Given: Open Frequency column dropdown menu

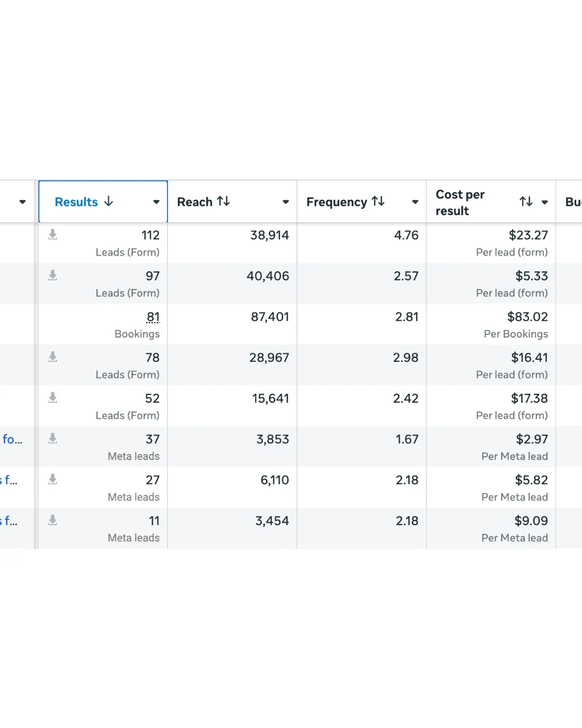Looking at the screenshot, I should (415, 202).
